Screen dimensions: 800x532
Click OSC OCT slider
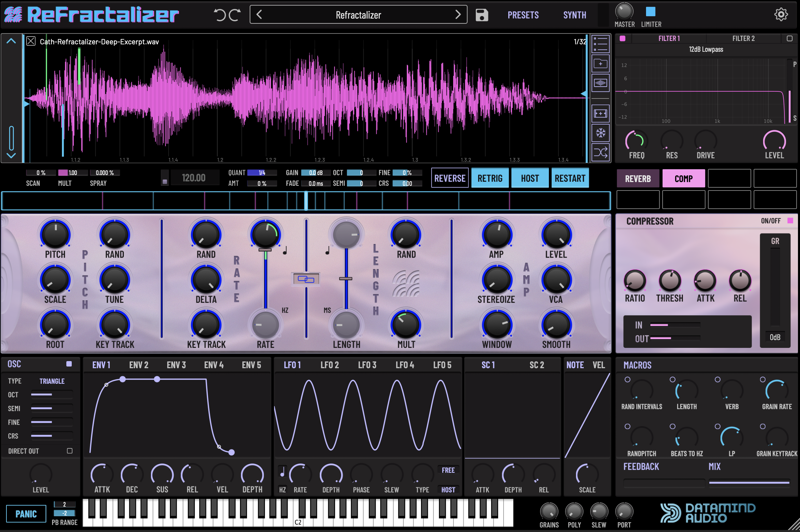[x=51, y=395]
